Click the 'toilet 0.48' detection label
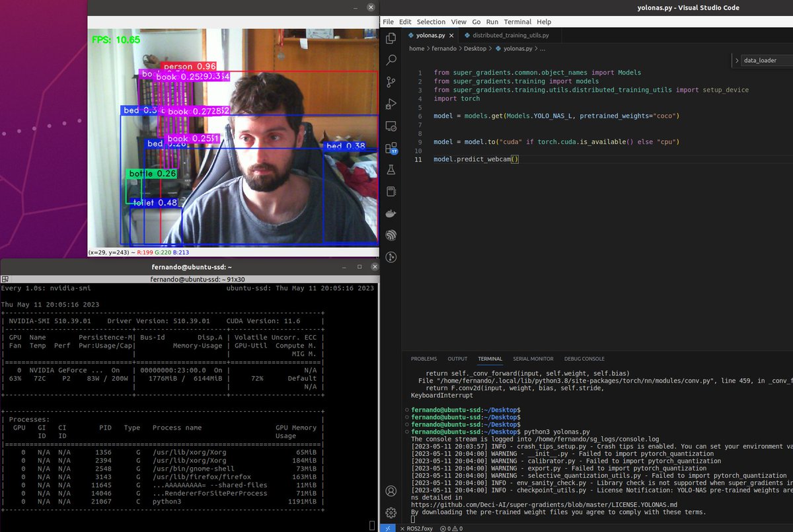This screenshot has height=532, width=793. [x=155, y=203]
